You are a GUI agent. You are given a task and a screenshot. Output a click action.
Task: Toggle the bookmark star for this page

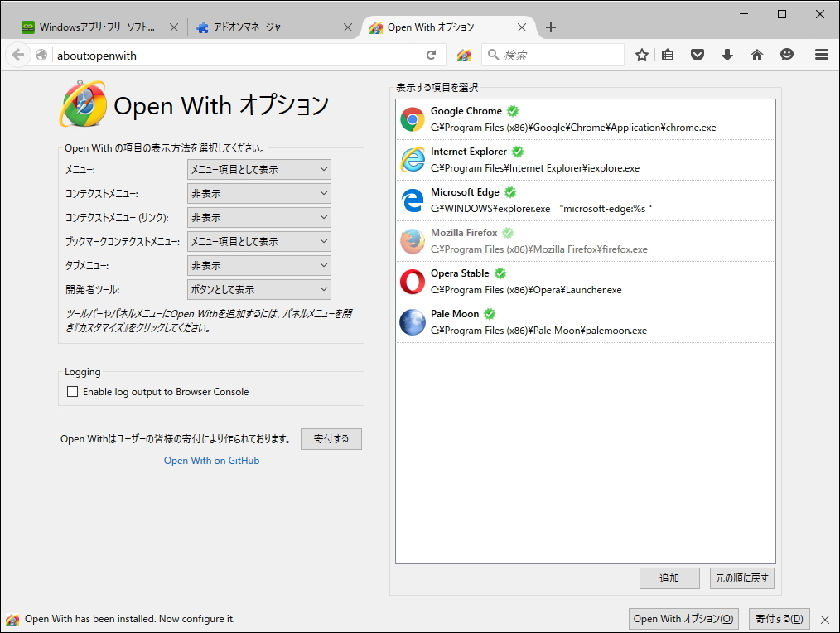tap(642, 55)
